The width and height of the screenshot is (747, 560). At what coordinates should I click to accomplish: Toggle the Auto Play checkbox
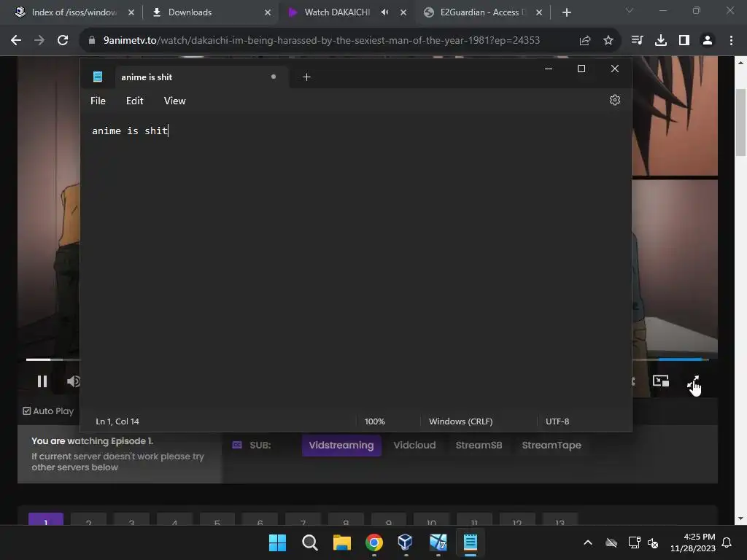(x=27, y=411)
